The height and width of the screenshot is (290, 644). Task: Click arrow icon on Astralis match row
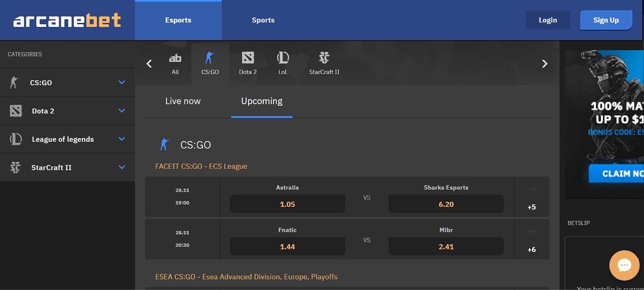[x=532, y=189]
